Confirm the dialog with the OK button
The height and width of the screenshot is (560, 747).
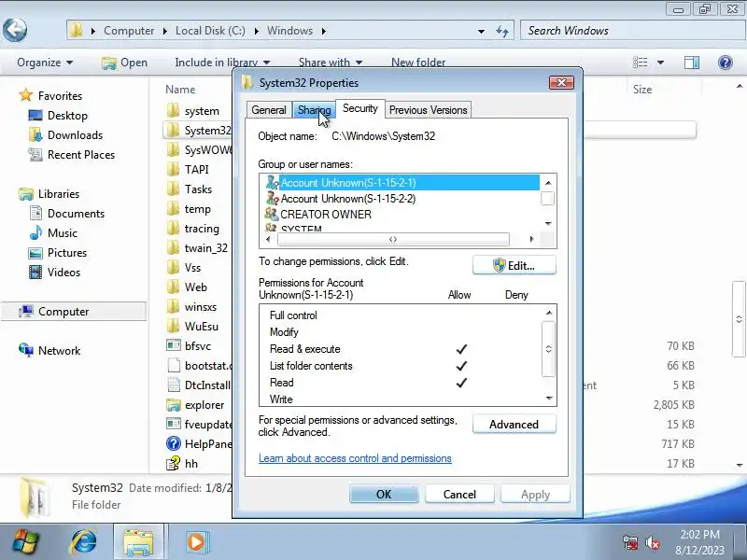tap(384, 495)
